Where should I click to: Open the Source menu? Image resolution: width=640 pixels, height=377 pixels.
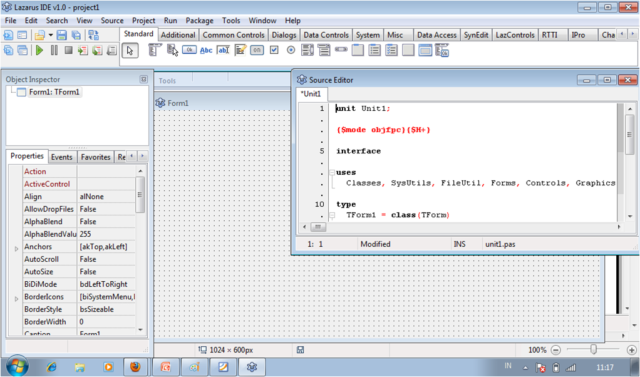point(112,20)
